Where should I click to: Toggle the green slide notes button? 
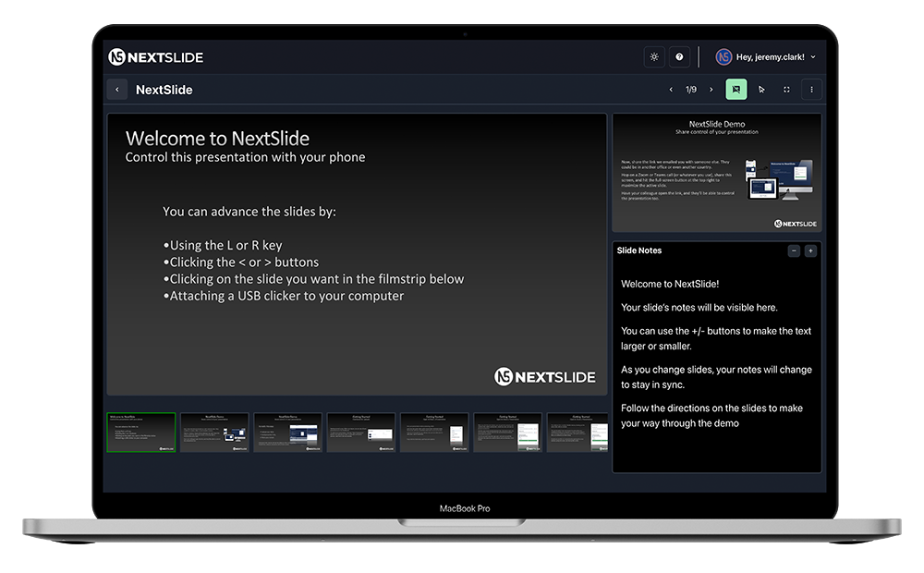[736, 90]
